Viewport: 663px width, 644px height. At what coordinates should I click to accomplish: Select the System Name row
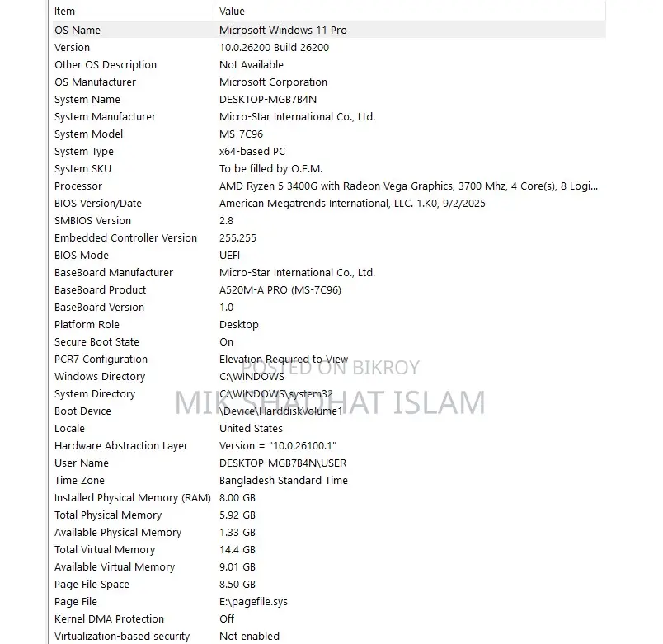tap(329, 100)
